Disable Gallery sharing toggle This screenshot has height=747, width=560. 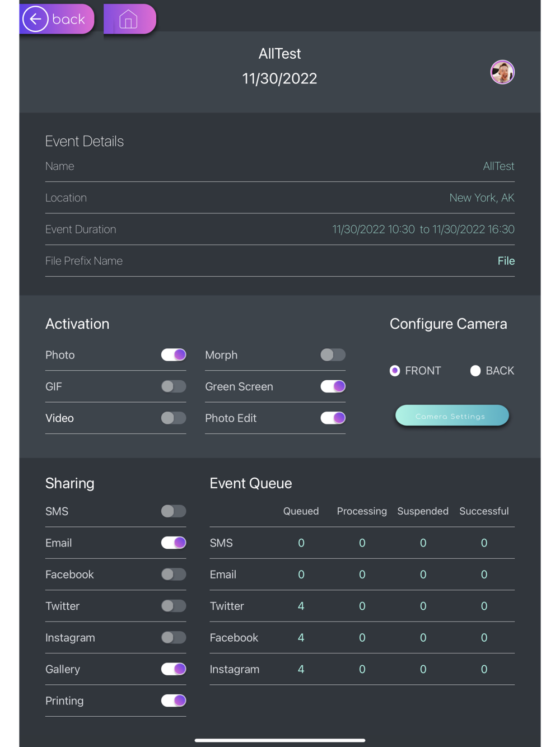174,669
